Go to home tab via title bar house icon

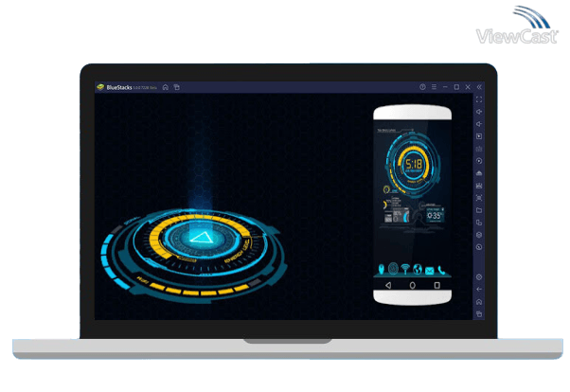[x=166, y=87]
